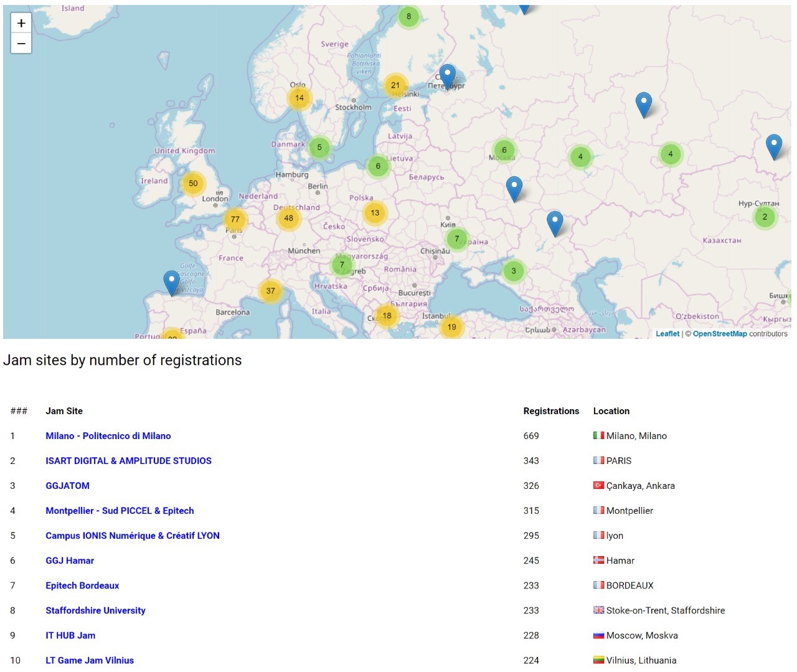The height and width of the screenshot is (672, 797).
Task: Open the 7 cluster near Zagreb
Action: [x=342, y=265]
